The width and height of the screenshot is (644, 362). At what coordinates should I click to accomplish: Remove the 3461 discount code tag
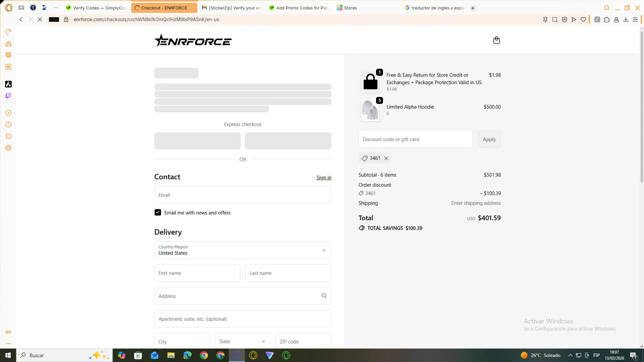(x=386, y=158)
